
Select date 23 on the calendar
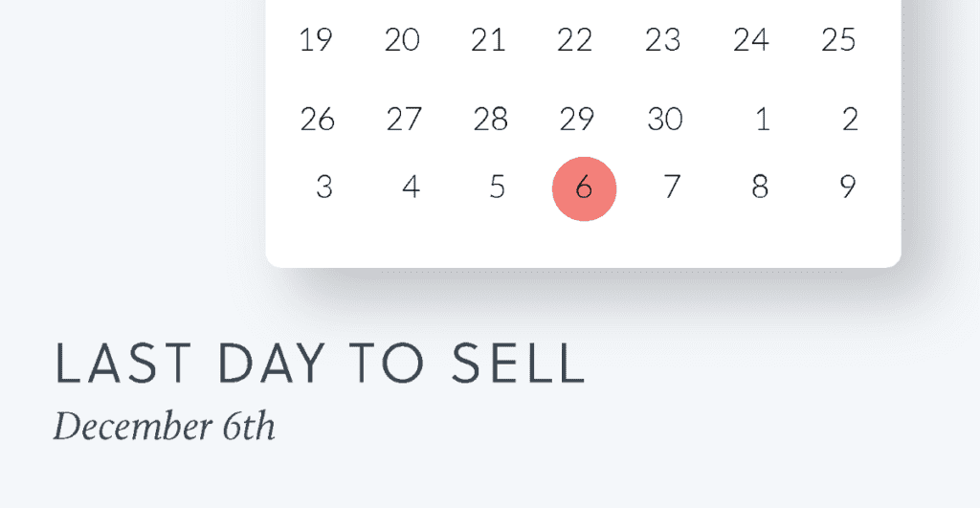pos(662,40)
